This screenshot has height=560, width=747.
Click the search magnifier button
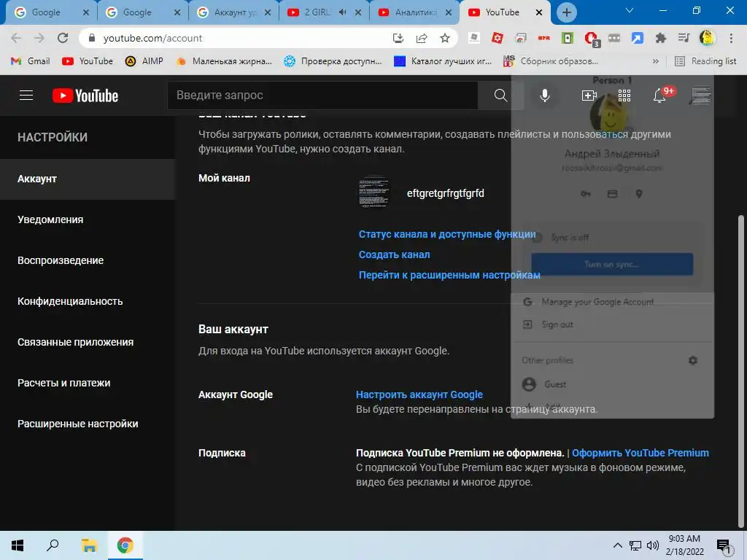click(x=500, y=96)
